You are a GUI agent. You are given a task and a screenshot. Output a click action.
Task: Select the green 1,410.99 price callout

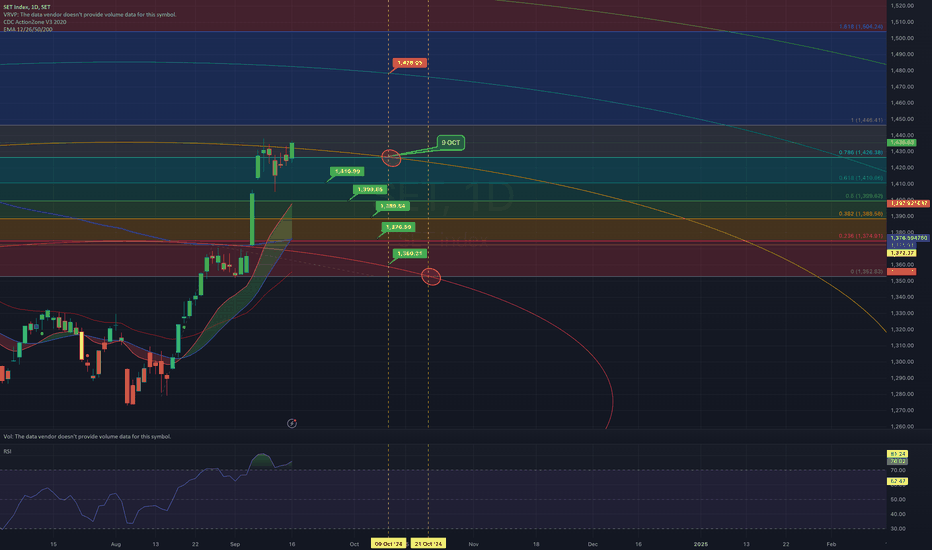pos(347,171)
